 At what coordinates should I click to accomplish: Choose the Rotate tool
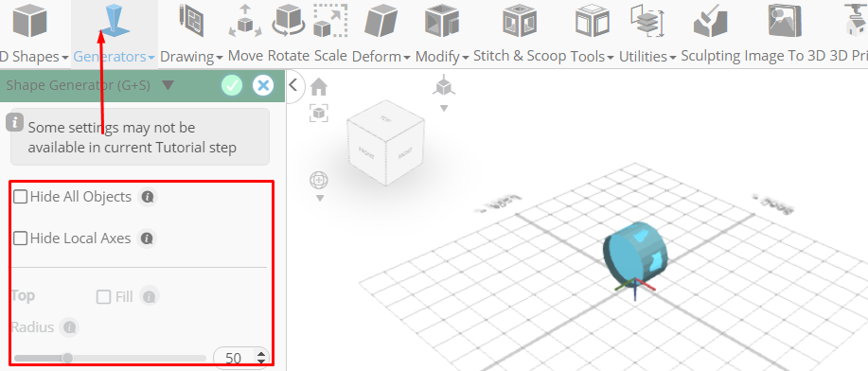pyautogui.click(x=288, y=21)
